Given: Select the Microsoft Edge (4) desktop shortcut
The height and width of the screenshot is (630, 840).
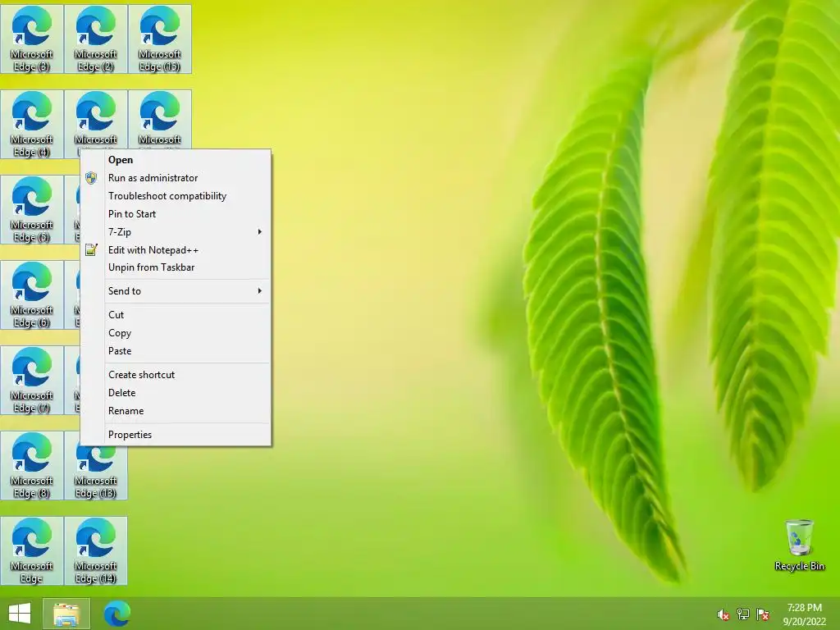Looking at the screenshot, I should click(x=32, y=125).
